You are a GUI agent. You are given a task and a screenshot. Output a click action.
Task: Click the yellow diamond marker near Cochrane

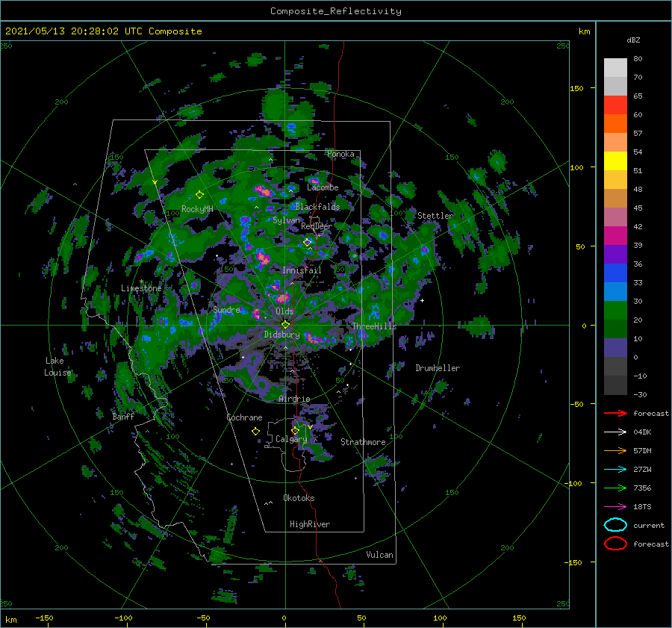tap(255, 432)
